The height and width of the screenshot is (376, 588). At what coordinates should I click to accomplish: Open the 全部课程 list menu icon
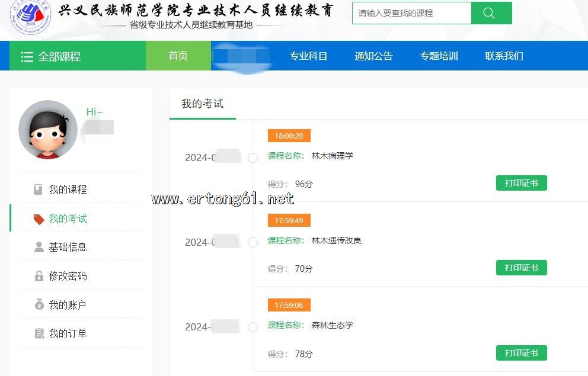27,57
